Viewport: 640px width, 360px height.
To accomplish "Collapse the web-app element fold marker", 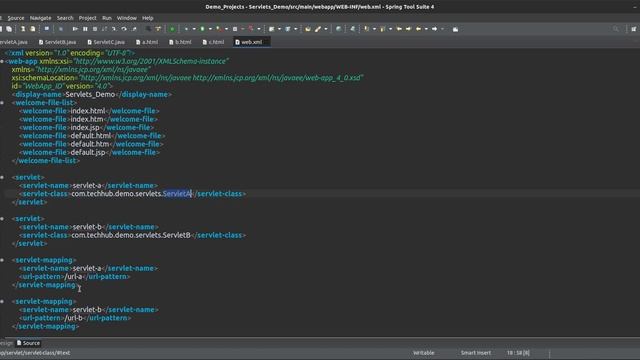I will 2,61.
